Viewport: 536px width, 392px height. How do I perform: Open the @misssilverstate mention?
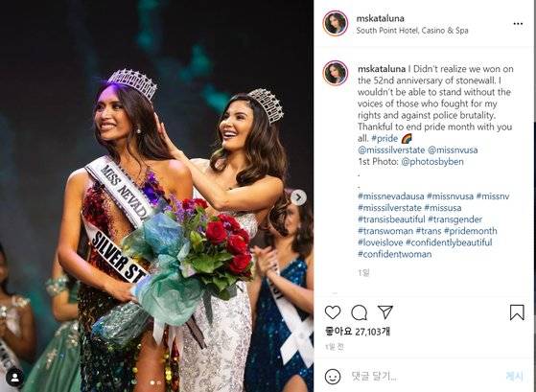pos(391,150)
